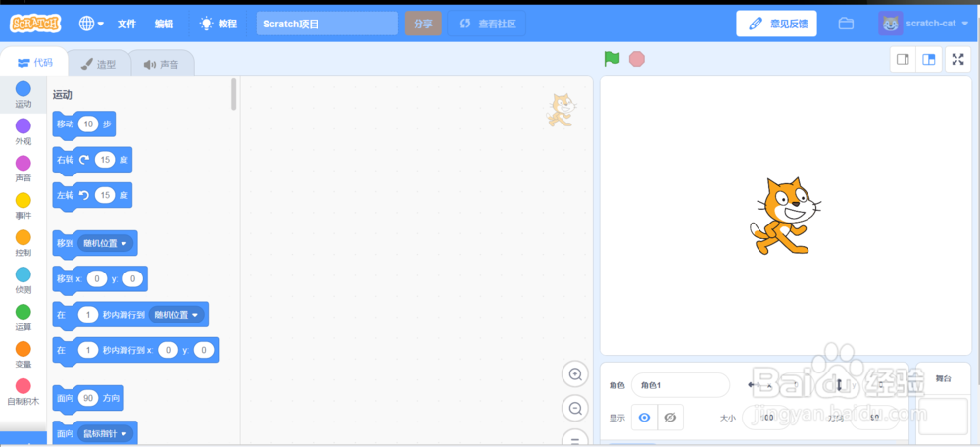Click the 右转 15 度 block

click(92, 160)
